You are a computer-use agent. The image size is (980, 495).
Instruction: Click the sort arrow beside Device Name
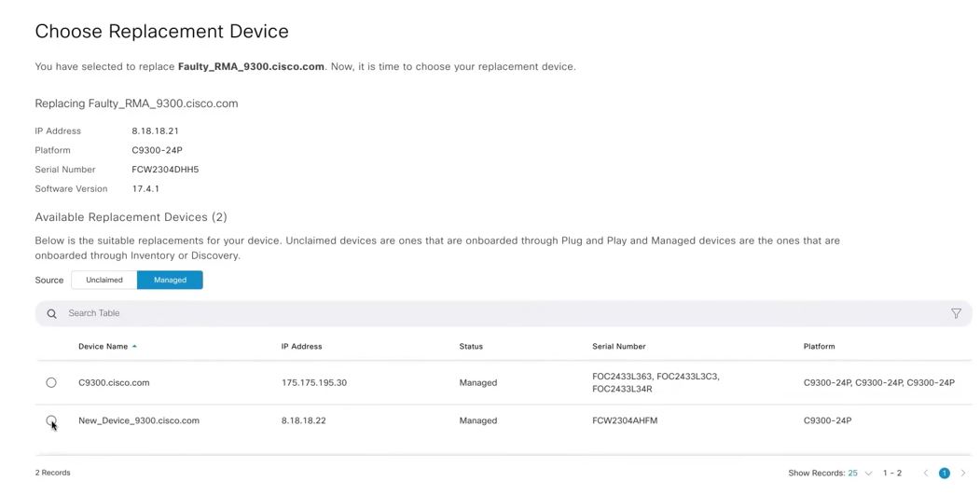pyautogui.click(x=134, y=346)
